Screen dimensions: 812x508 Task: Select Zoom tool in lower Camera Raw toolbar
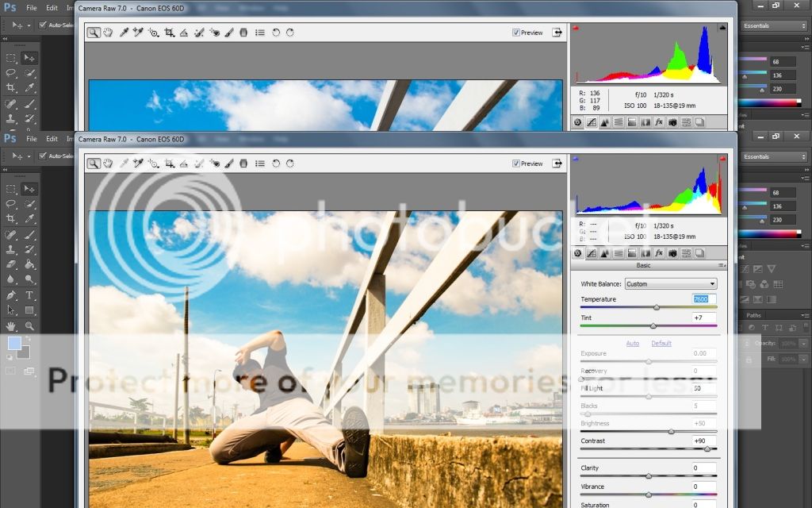[x=94, y=164]
